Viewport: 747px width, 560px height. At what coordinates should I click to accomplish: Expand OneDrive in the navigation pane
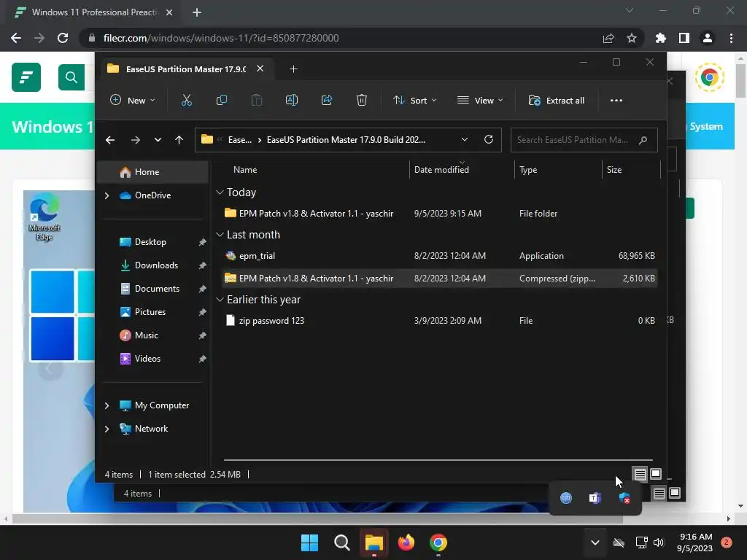(107, 195)
